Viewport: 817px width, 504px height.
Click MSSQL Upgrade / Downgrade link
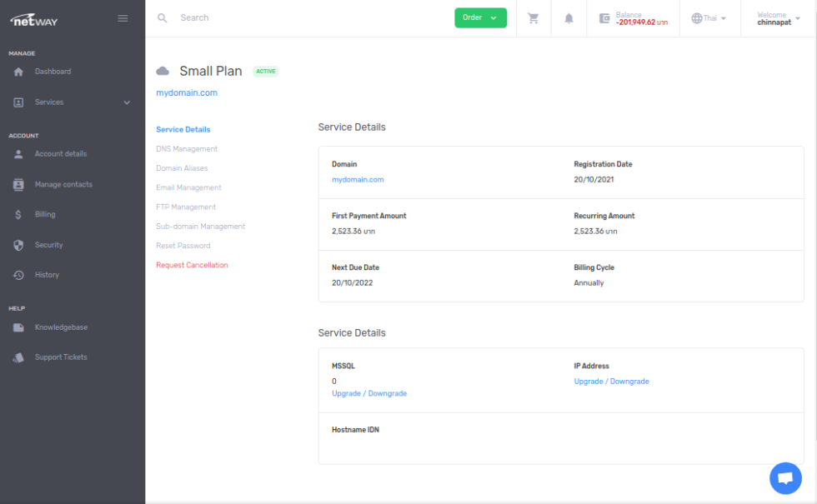(x=369, y=393)
